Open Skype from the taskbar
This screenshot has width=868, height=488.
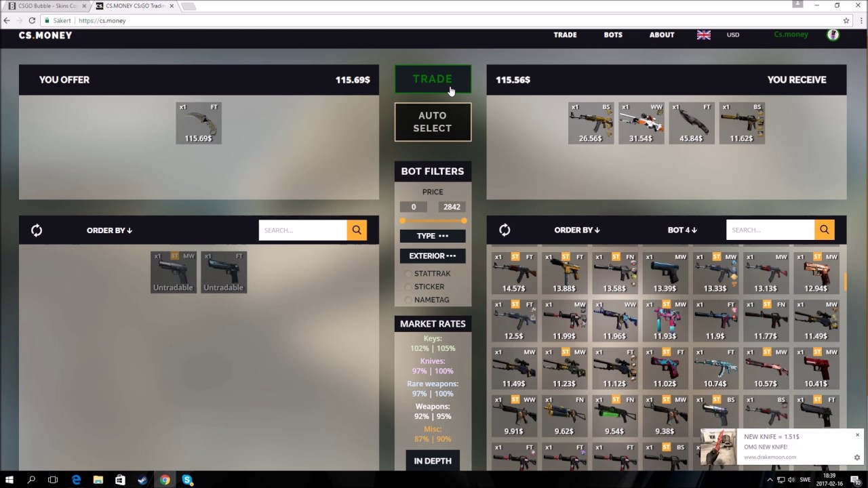click(x=187, y=480)
